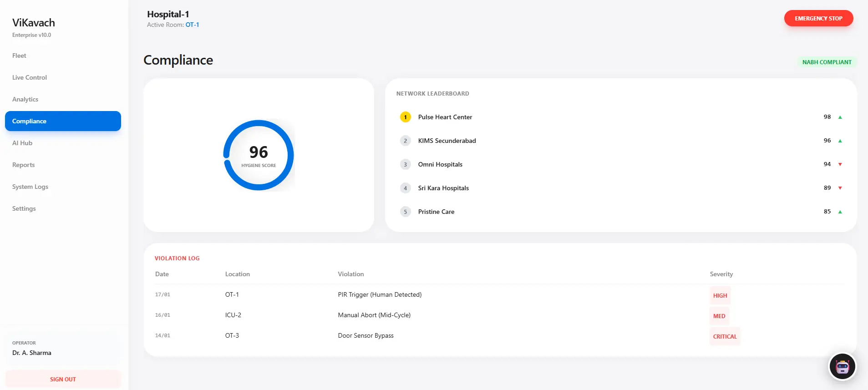Click Hospital-1 header title
This screenshot has width=868, height=390.
168,14
